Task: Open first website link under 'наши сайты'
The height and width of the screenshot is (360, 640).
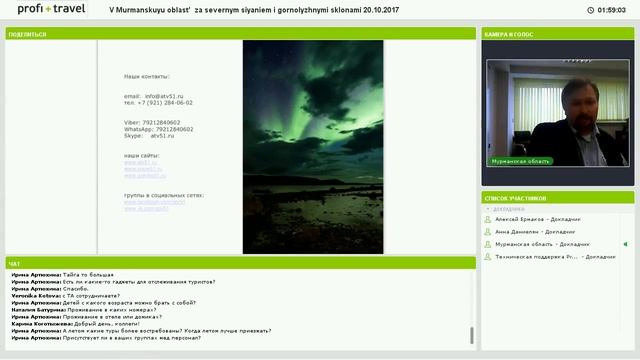Action: [140, 162]
